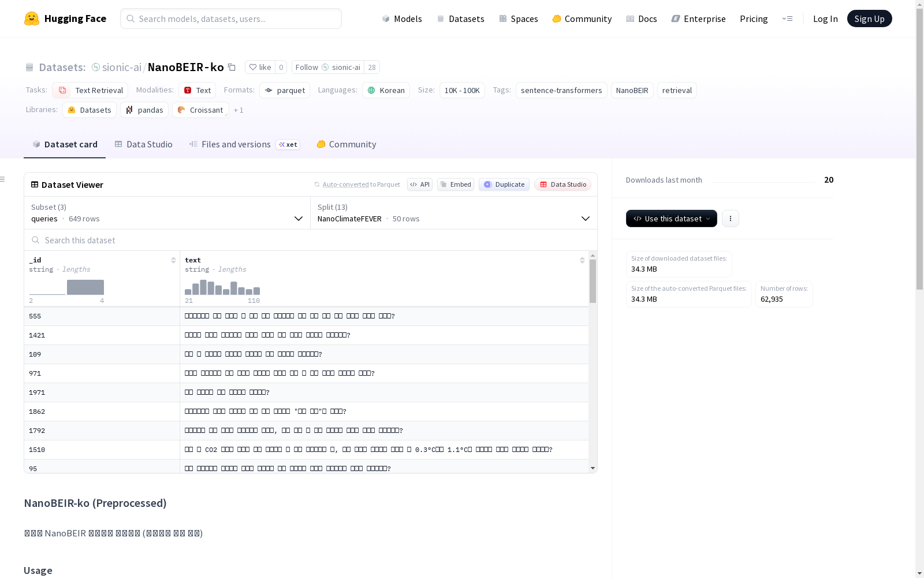Select the pandas library tag
Viewport: 924px width, 578px height.
click(x=144, y=110)
